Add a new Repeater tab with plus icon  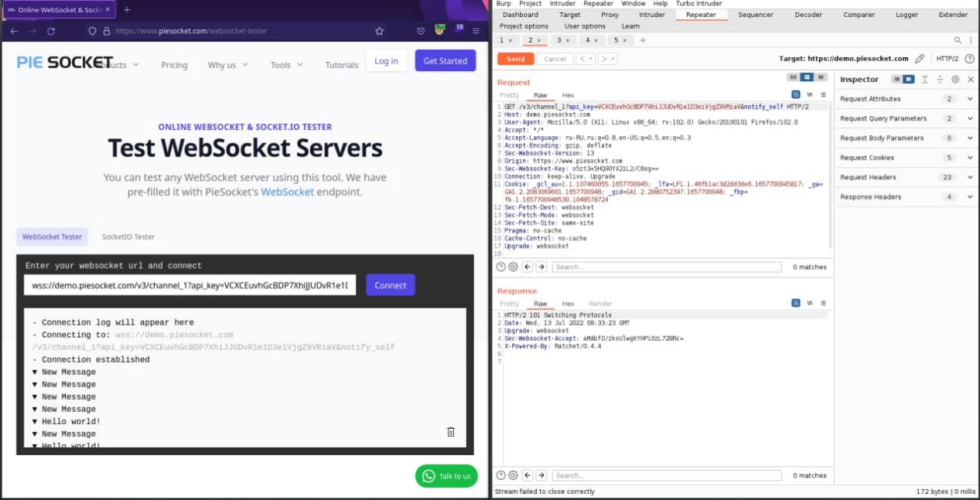pyautogui.click(x=643, y=40)
